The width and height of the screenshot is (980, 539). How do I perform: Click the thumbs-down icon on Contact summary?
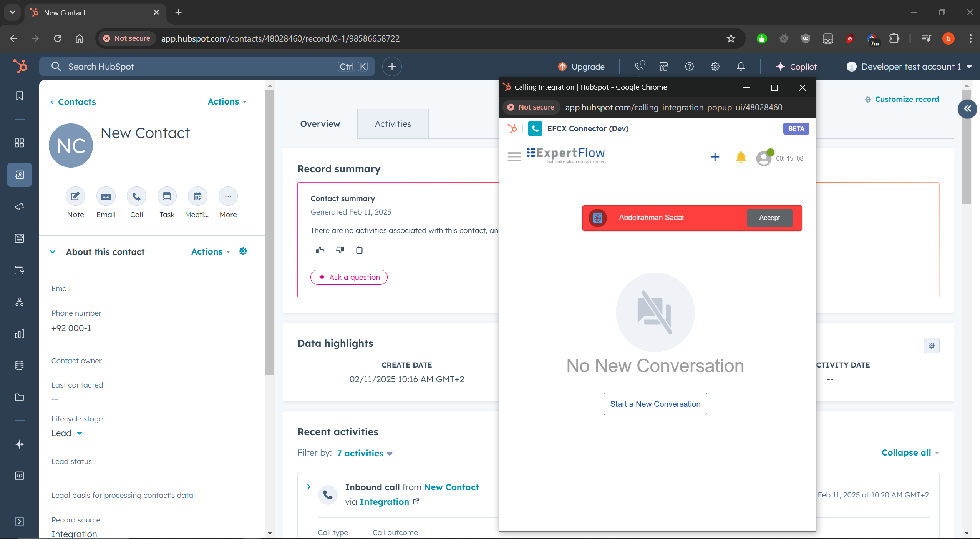(340, 250)
